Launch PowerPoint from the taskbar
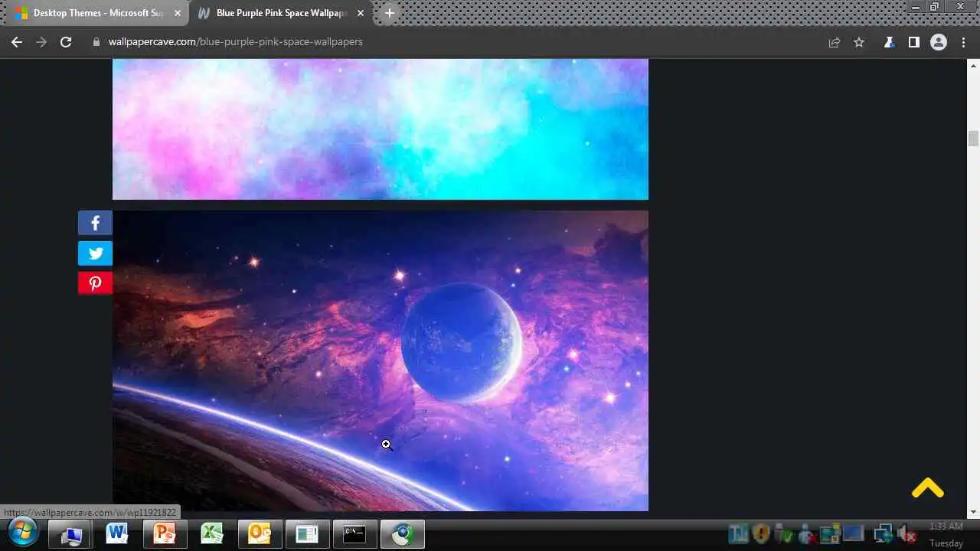 pyautogui.click(x=165, y=533)
